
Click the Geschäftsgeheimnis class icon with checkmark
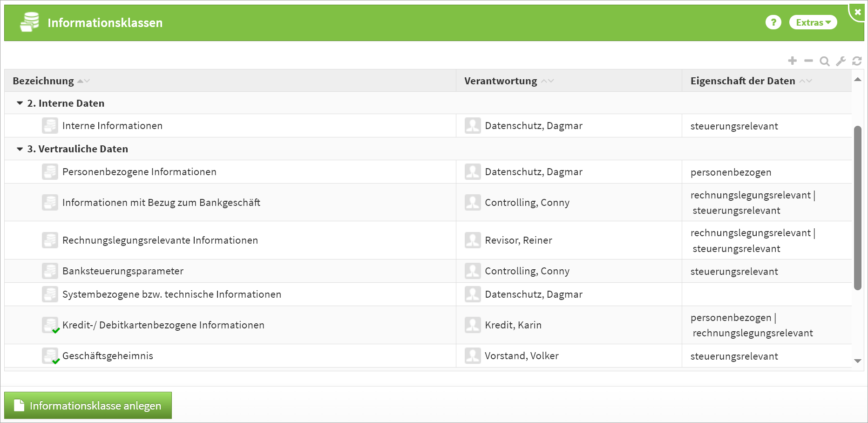click(x=50, y=356)
